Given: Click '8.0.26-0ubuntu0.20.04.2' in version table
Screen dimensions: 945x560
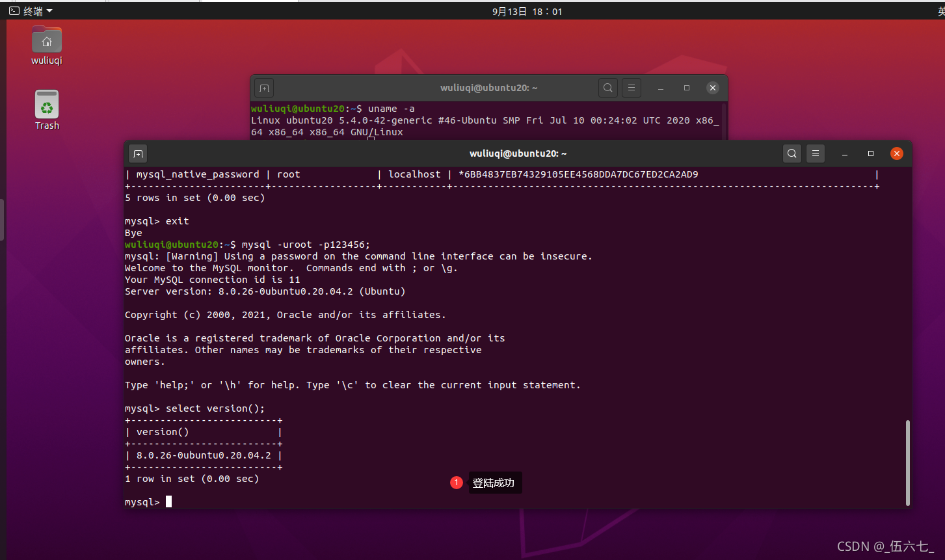Looking at the screenshot, I should tap(204, 455).
